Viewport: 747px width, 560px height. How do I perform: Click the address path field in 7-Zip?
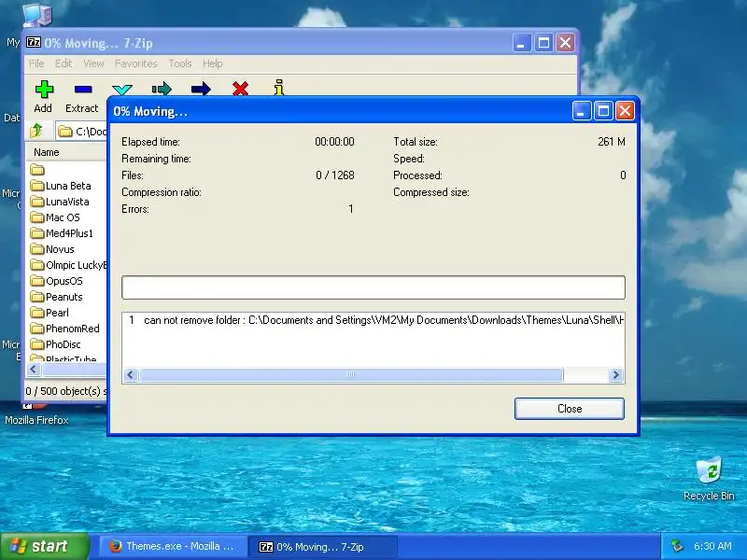[x=81, y=131]
